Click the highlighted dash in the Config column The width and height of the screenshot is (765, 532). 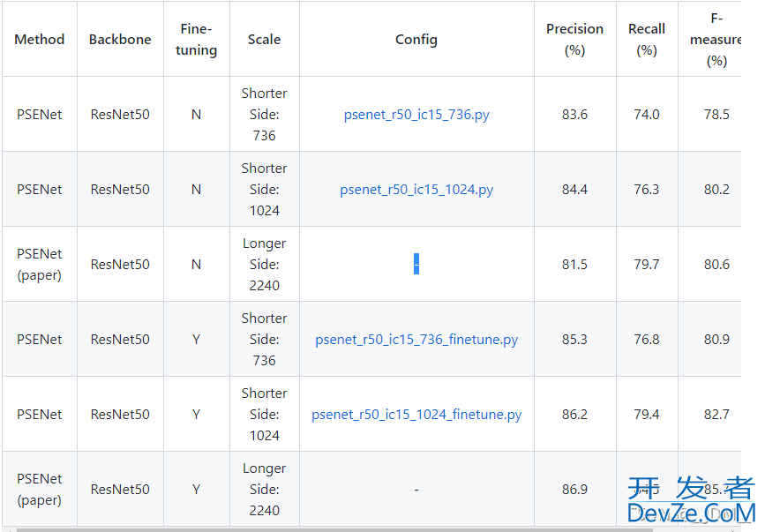(416, 264)
